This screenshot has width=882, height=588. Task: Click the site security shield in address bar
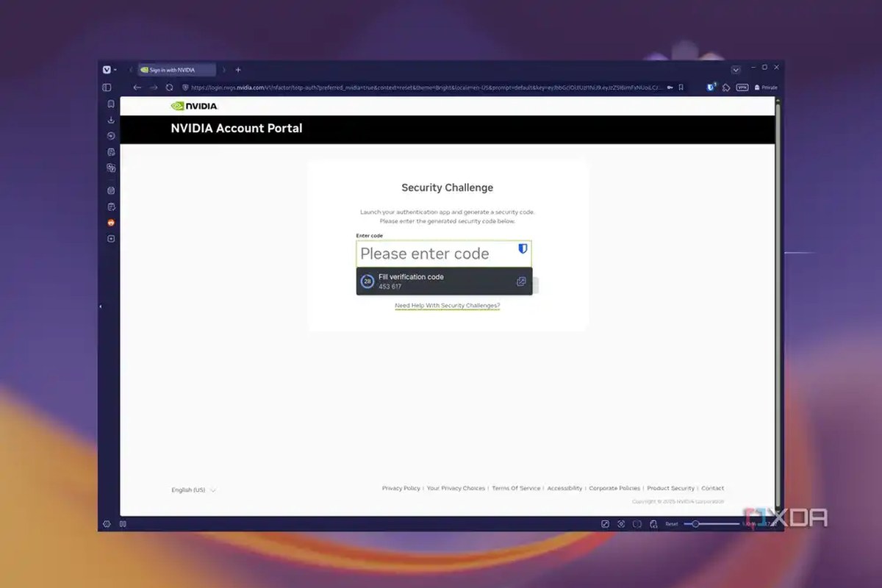(x=186, y=87)
